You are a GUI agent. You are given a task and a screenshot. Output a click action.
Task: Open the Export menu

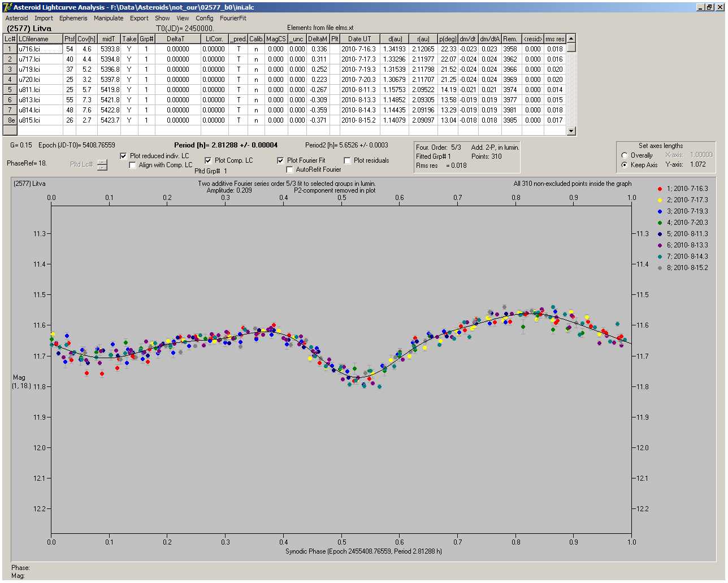coord(139,18)
